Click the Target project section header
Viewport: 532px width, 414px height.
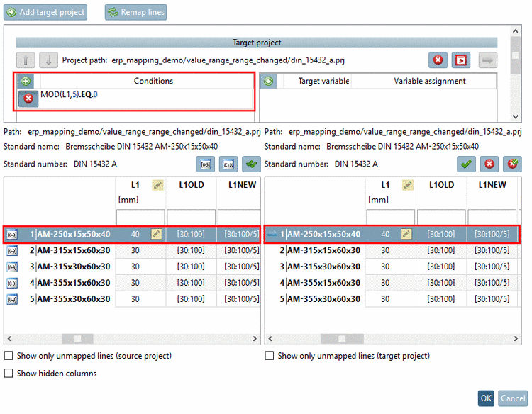(257, 43)
